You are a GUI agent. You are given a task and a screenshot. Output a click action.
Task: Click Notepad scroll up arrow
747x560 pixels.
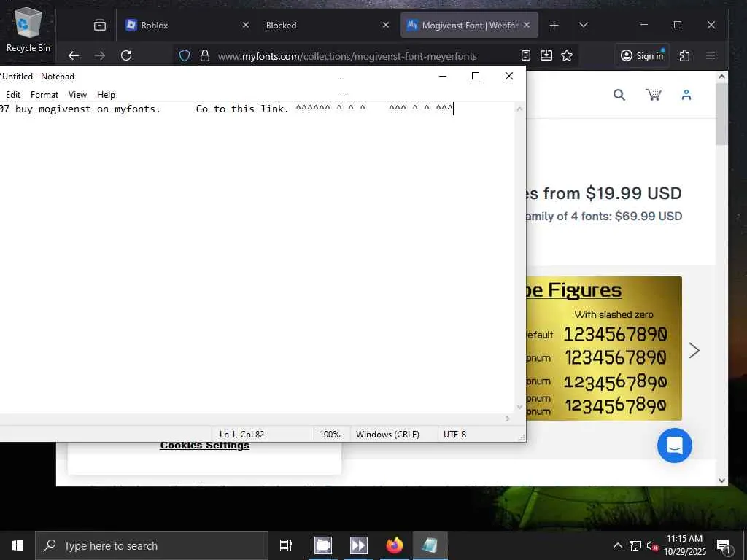pos(519,109)
